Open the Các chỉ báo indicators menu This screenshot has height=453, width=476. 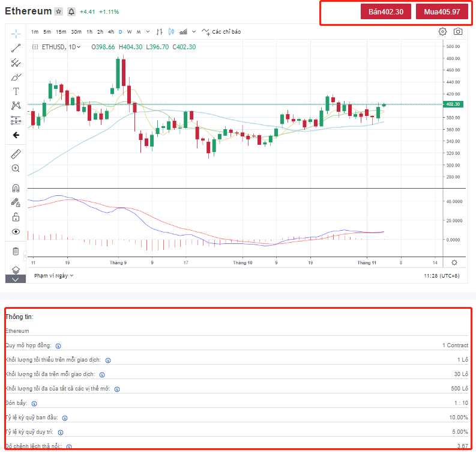click(221, 32)
